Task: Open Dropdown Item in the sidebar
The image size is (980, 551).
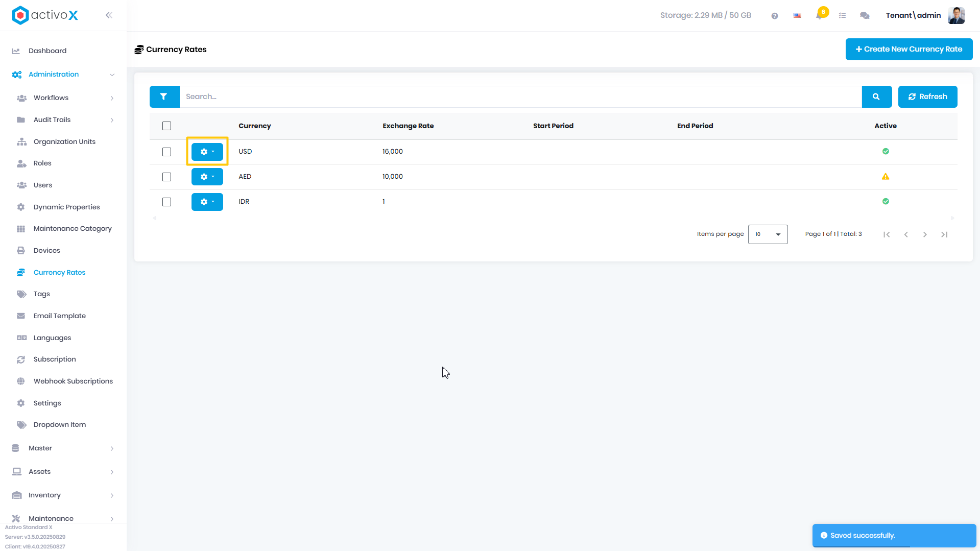Action: [x=60, y=425]
